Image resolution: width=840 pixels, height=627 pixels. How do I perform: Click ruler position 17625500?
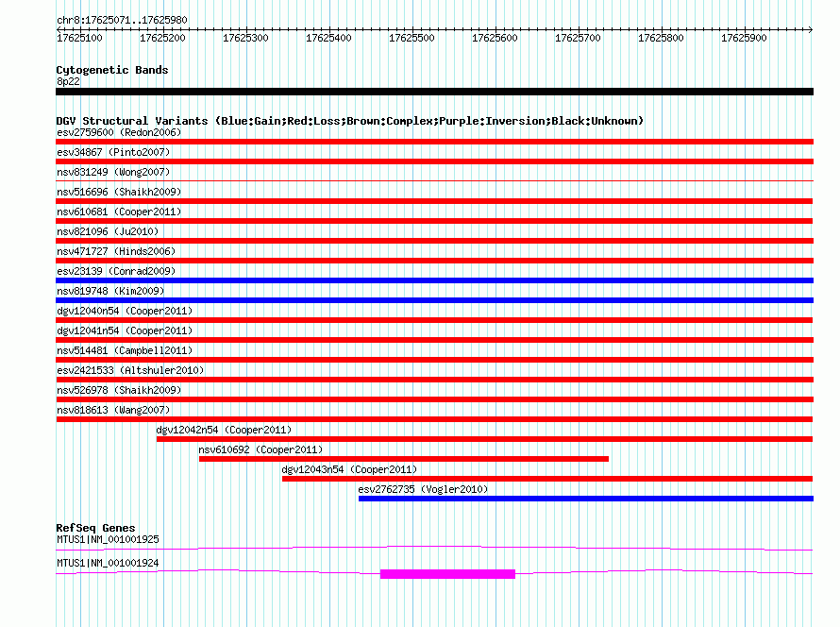click(412, 38)
